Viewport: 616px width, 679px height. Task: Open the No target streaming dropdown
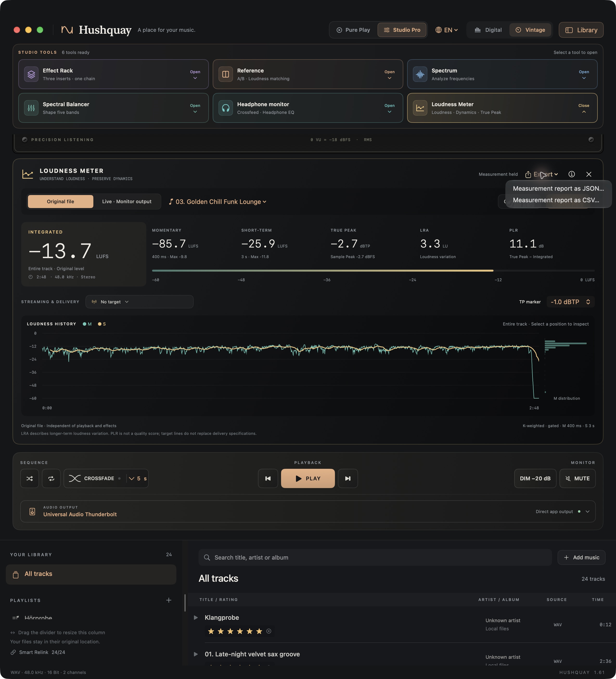(x=139, y=302)
